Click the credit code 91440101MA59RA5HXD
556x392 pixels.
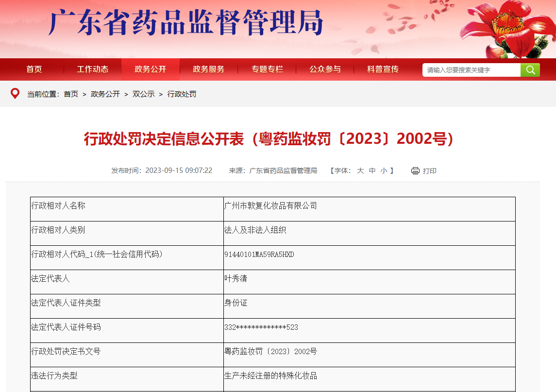[x=259, y=255]
